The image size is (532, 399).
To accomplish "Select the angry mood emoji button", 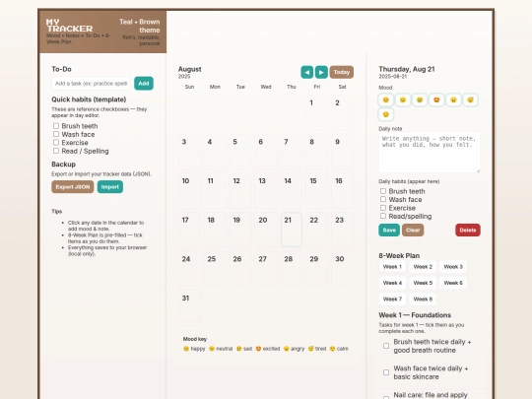I will (453, 100).
